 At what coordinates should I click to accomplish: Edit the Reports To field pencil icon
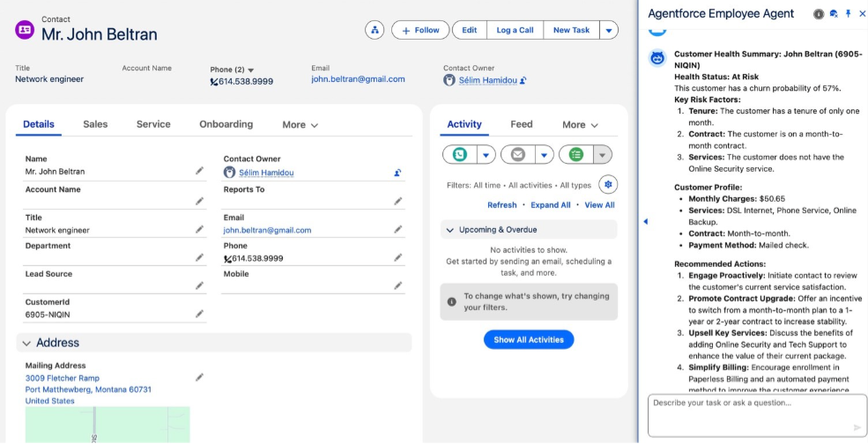point(397,202)
